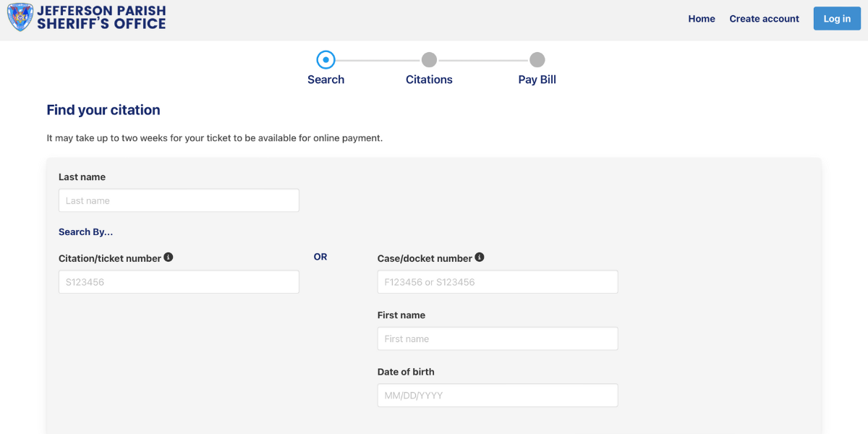868x434 pixels.
Task: Click the Search By... label text
Action: pyautogui.click(x=85, y=232)
